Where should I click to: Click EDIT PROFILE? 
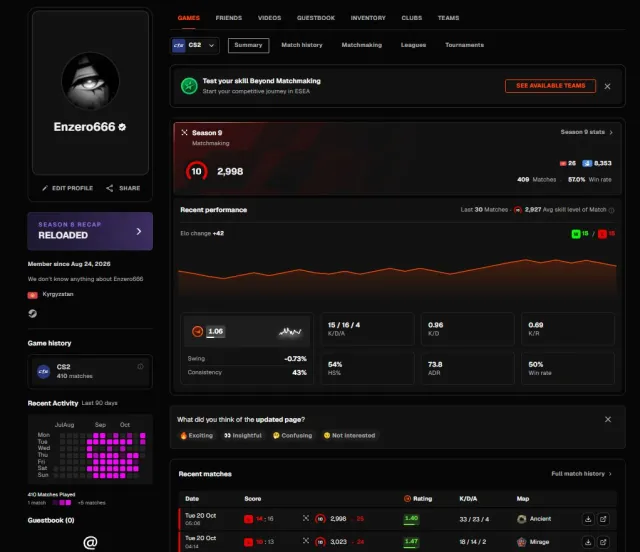pos(67,188)
